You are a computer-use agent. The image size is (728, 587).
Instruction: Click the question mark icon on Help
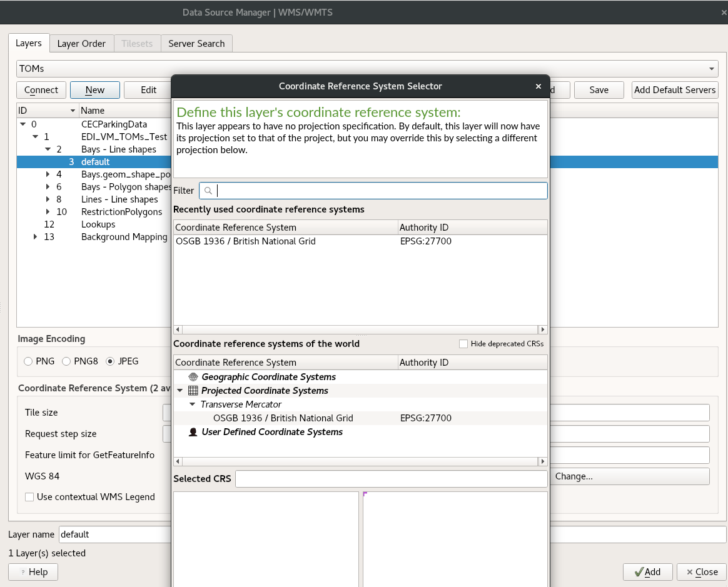24,572
